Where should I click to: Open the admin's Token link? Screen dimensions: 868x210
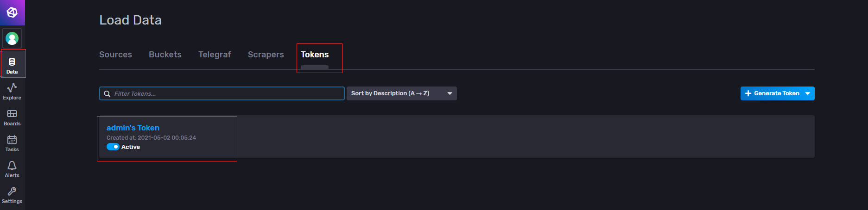tap(133, 128)
